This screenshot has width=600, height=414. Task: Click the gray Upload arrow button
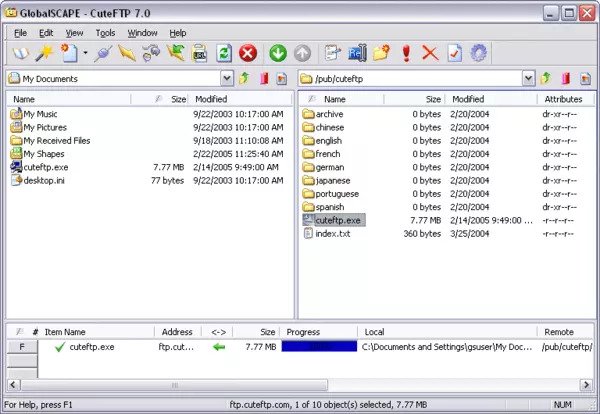(302, 53)
